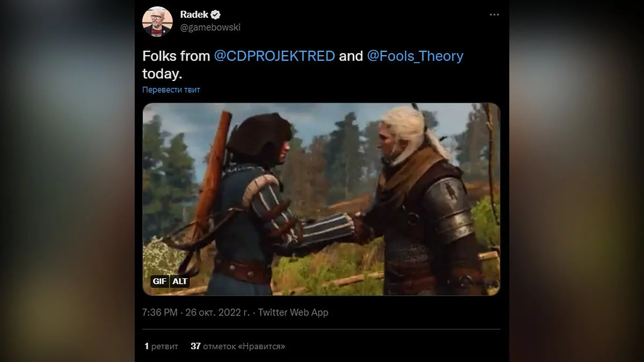Show the ALT description badge
The image size is (644, 362).
[x=180, y=281]
